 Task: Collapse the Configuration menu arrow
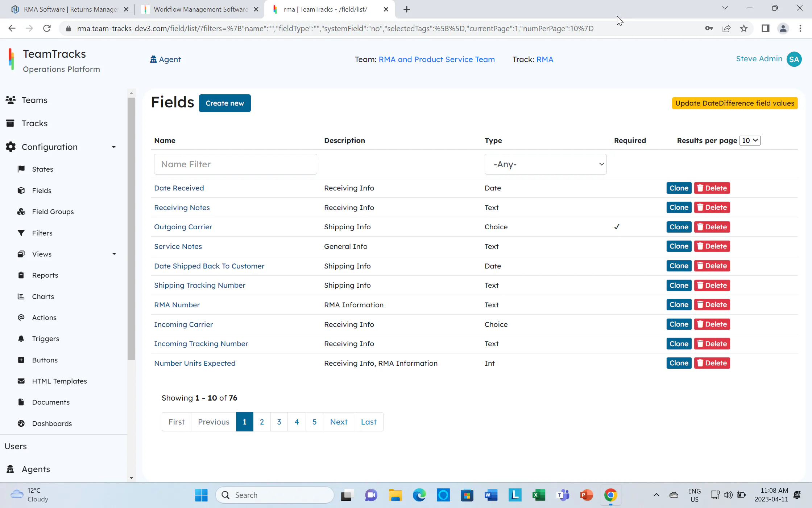pyautogui.click(x=114, y=147)
